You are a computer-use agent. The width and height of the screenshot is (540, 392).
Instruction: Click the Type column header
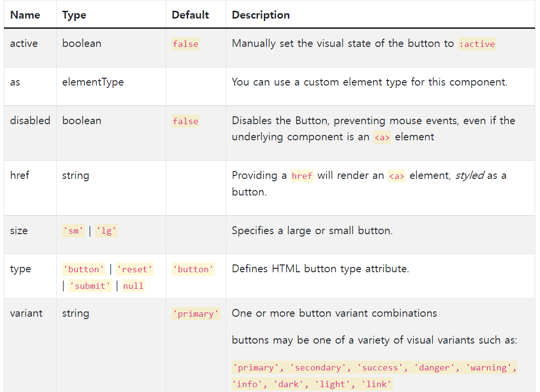(x=74, y=15)
